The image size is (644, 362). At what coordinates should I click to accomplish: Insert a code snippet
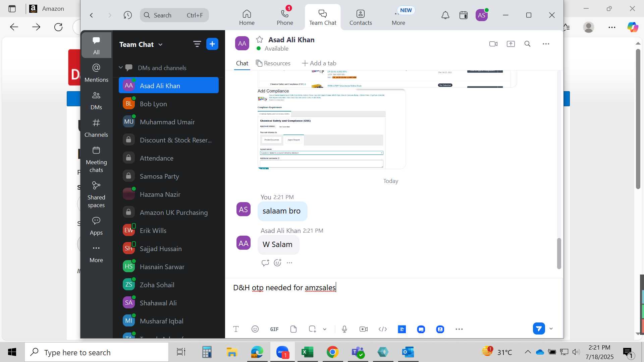[x=383, y=329]
